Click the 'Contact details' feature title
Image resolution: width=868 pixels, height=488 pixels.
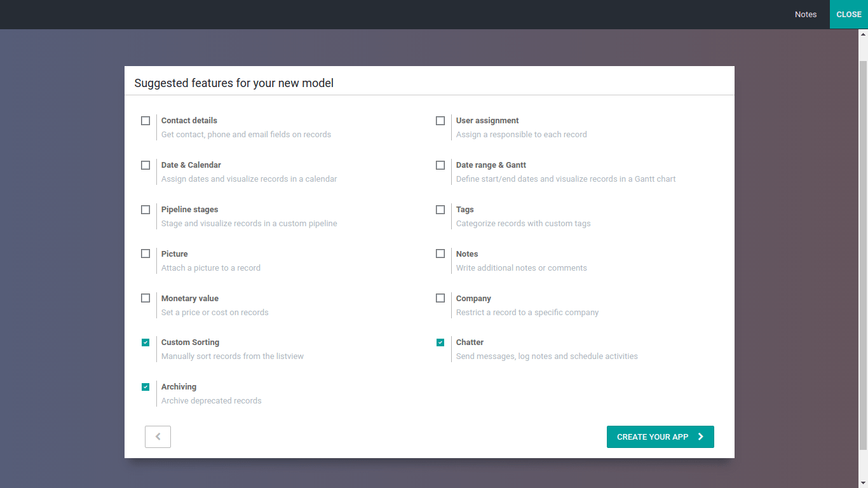[189, 121]
